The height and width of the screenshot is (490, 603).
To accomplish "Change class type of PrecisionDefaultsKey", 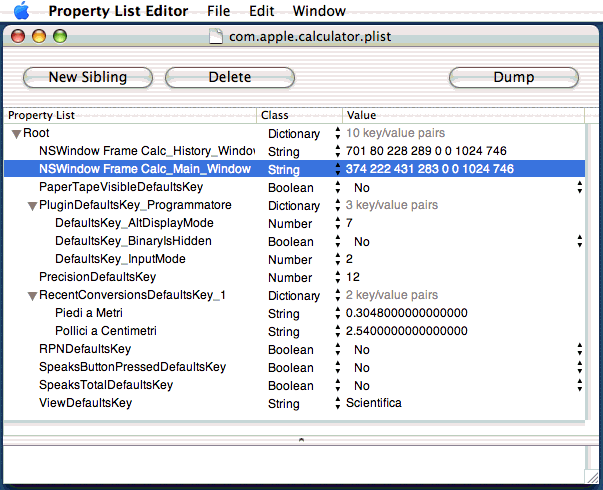I will coord(337,277).
